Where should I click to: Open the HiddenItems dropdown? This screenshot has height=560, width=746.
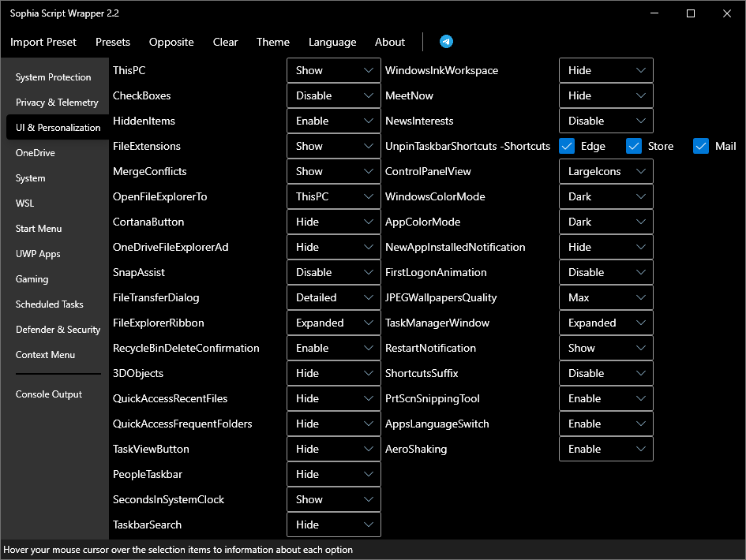[333, 121]
